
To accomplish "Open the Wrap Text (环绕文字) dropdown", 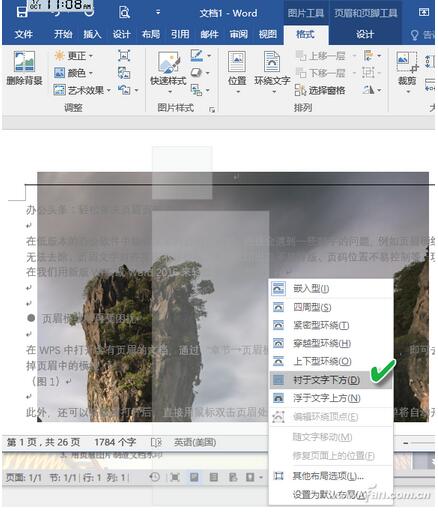I will coord(272,72).
